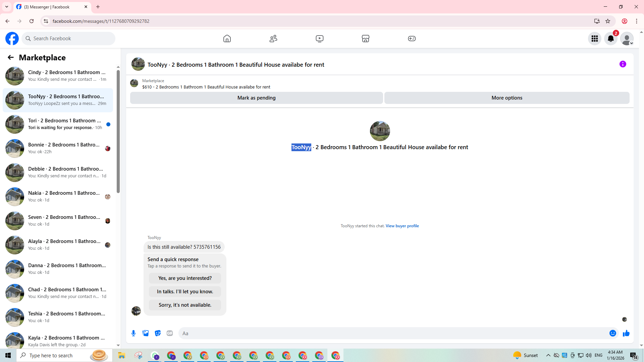Open the sticker picker icon
The height and width of the screenshot is (362, 644).
pyautogui.click(x=158, y=333)
